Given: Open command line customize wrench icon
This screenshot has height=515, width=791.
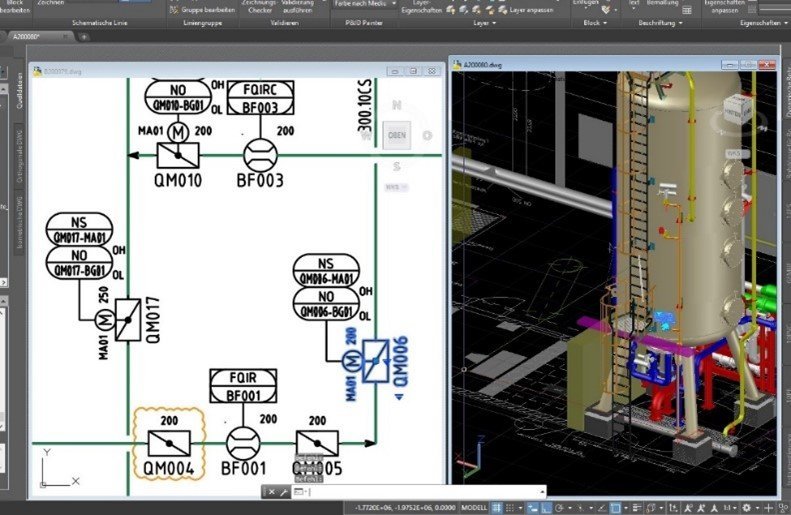Looking at the screenshot, I should pyautogui.click(x=284, y=492).
